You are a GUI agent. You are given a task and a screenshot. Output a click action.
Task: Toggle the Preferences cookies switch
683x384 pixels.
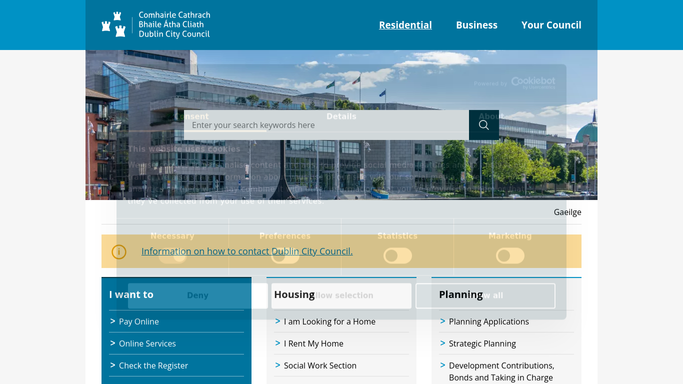click(x=285, y=256)
